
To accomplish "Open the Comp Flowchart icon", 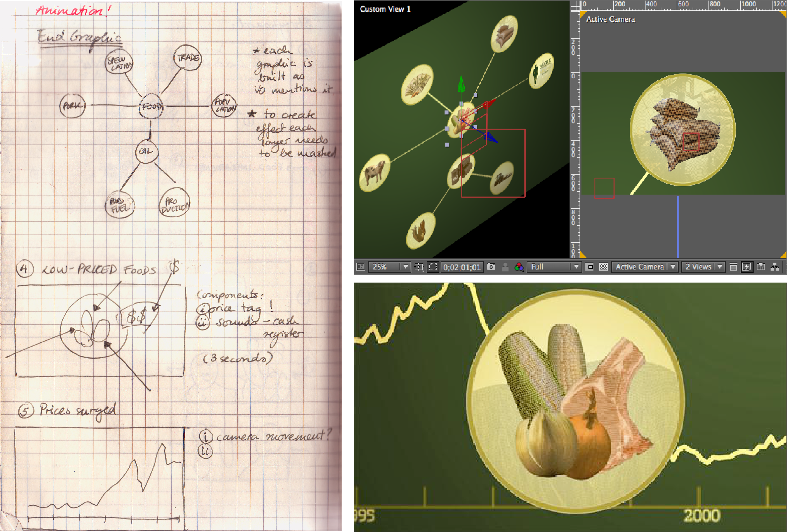I will pyautogui.click(x=774, y=267).
